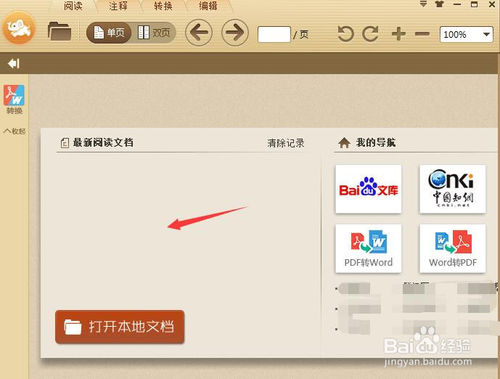Zoom in with the plus icon

click(398, 34)
